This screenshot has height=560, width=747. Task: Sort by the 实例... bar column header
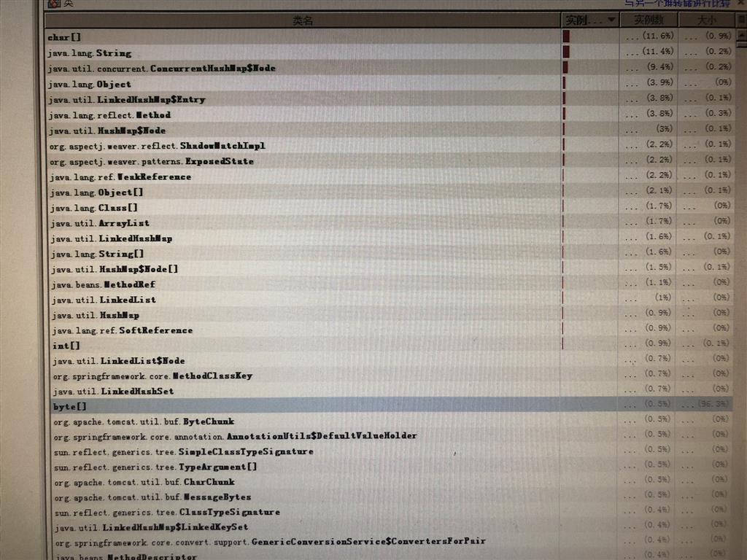[x=590, y=20]
